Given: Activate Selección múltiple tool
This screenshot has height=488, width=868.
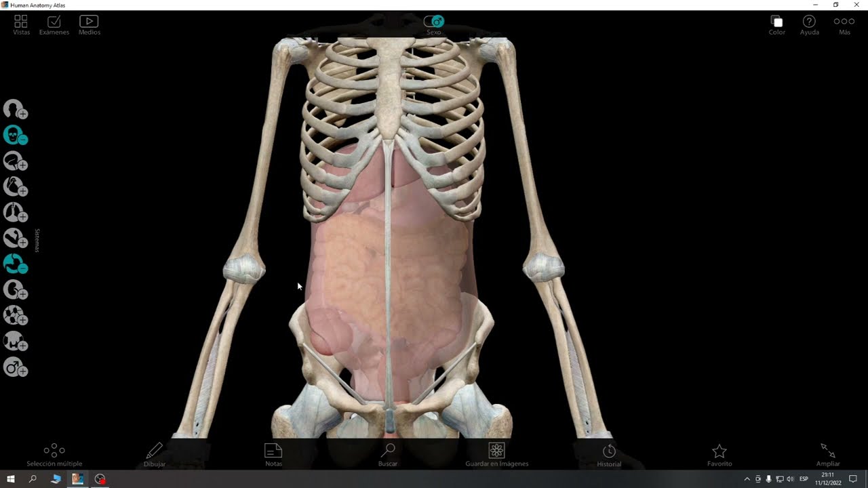Looking at the screenshot, I should [x=54, y=455].
